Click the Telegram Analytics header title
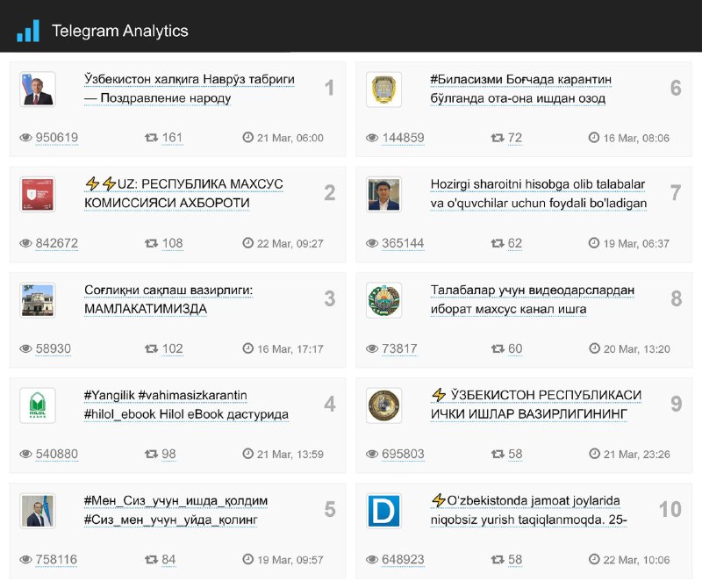This screenshot has width=702, height=588. tap(120, 31)
